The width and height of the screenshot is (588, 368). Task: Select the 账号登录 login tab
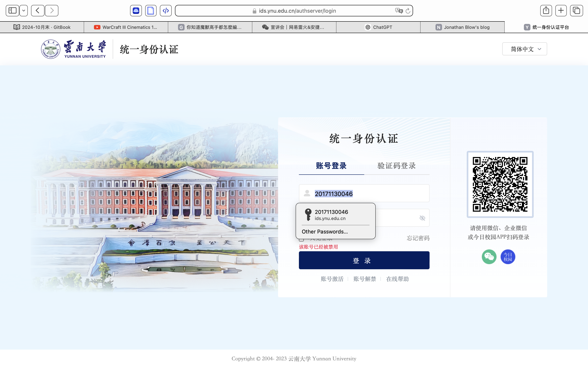coord(331,166)
